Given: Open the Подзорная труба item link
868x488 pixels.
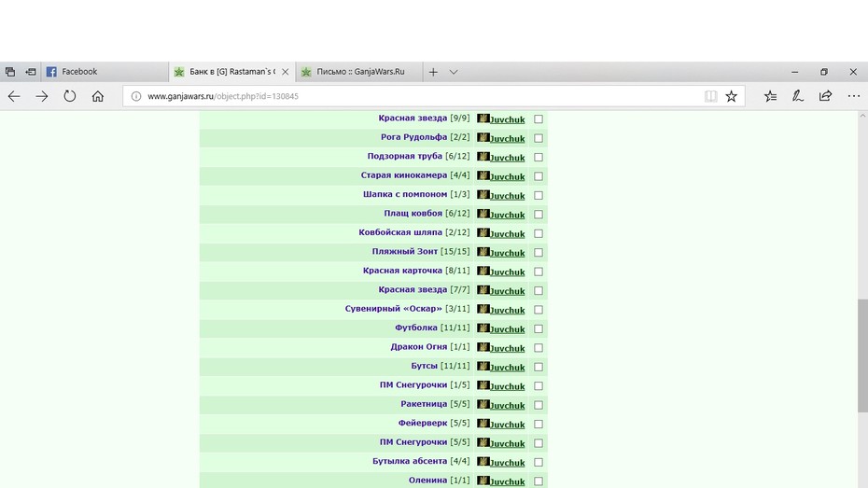Looking at the screenshot, I should [x=405, y=156].
